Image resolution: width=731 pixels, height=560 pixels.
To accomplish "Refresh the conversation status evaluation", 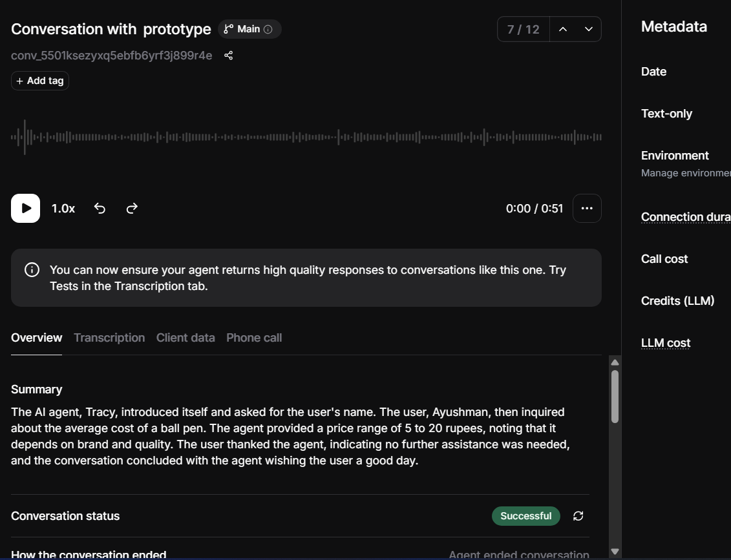I will [x=578, y=516].
